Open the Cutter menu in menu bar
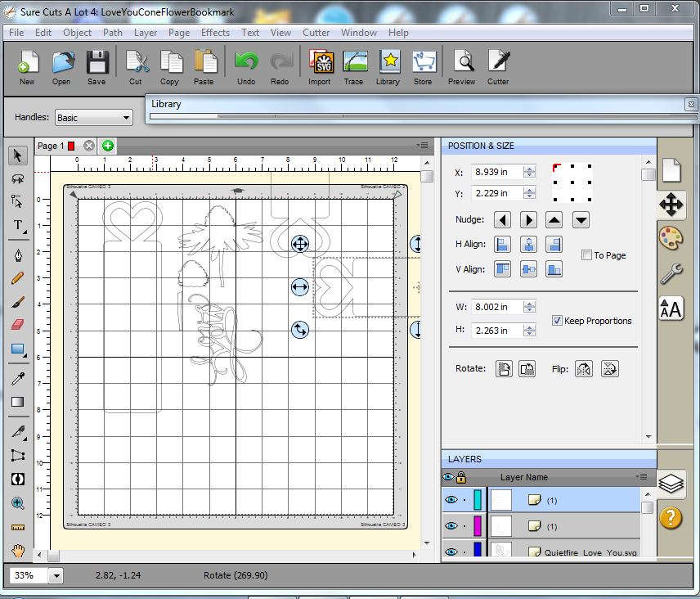 point(316,33)
